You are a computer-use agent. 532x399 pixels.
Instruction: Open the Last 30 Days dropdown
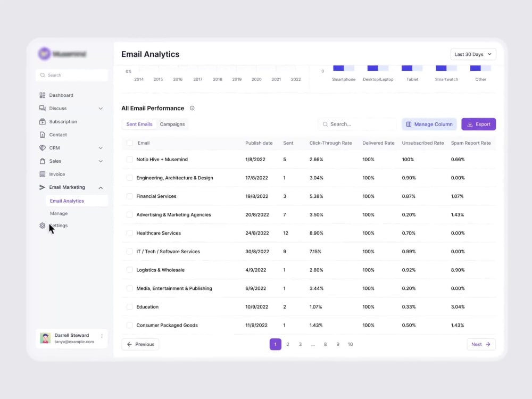473,54
